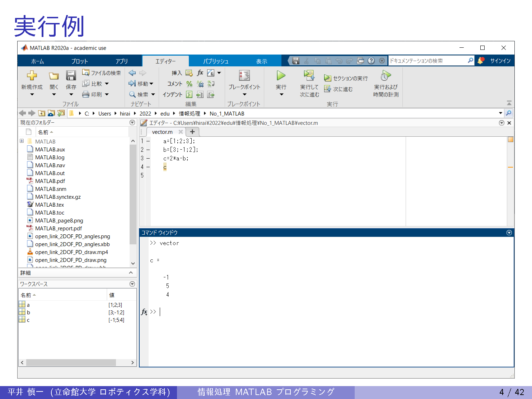532x399 pixels.
Task: Click the workspace horizontal scrollbar
Action: 71,362
